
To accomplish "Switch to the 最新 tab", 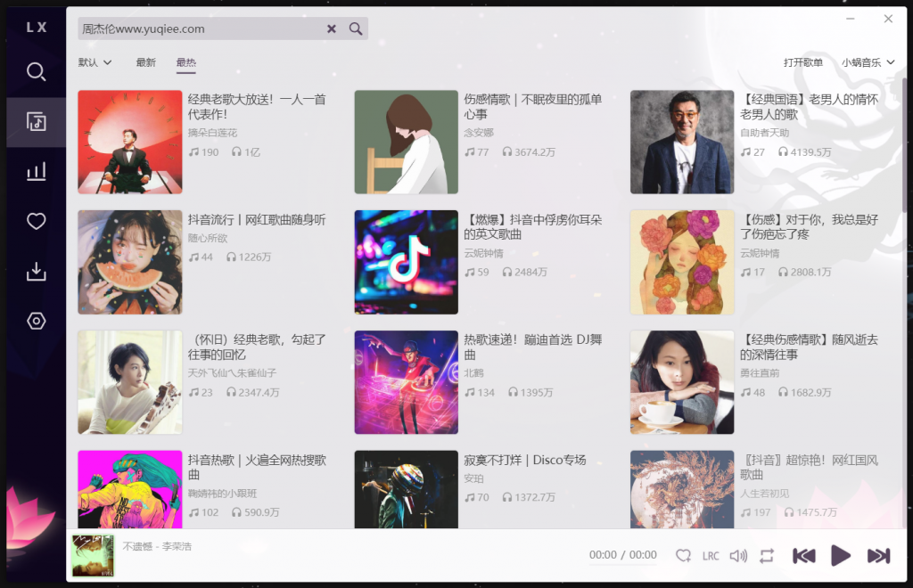I will [x=146, y=62].
